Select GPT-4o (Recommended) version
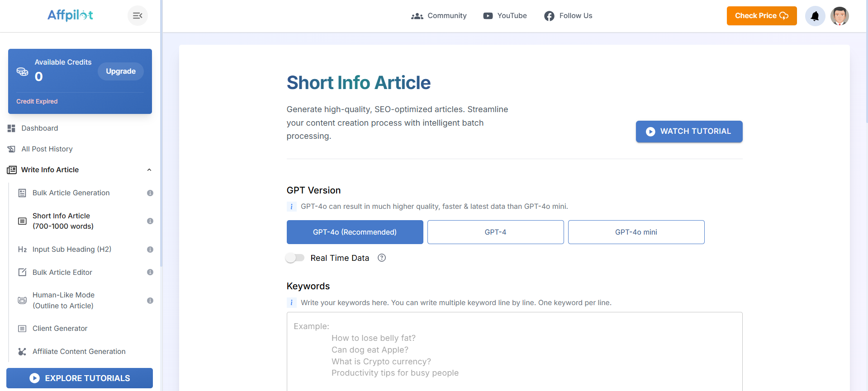This screenshot has width=868, height=391. click(355, 232)
